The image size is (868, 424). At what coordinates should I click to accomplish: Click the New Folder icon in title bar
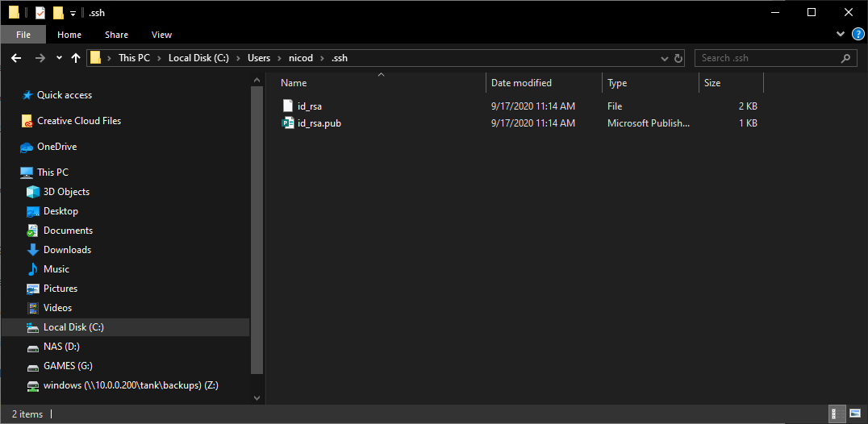tap(58, 12)
